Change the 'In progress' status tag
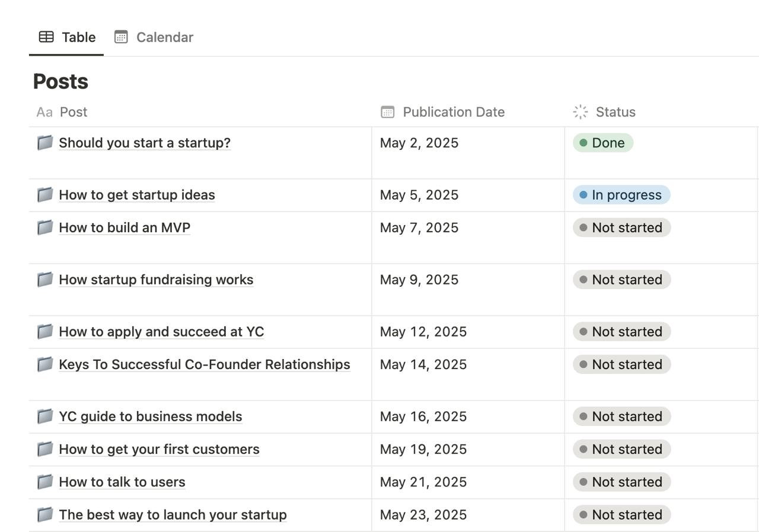This screenshot has height=532, width=759. click(621, 195)
